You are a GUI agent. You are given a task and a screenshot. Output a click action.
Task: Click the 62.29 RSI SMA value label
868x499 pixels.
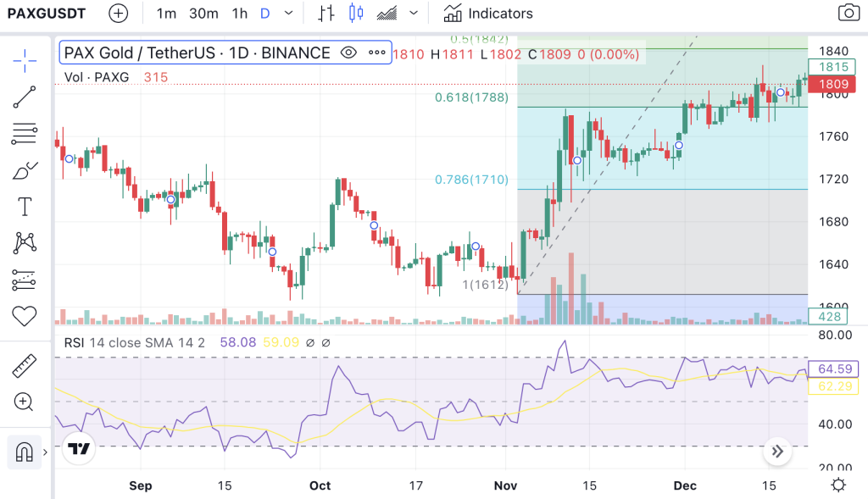pyautogui.click(x=834, y=386)
